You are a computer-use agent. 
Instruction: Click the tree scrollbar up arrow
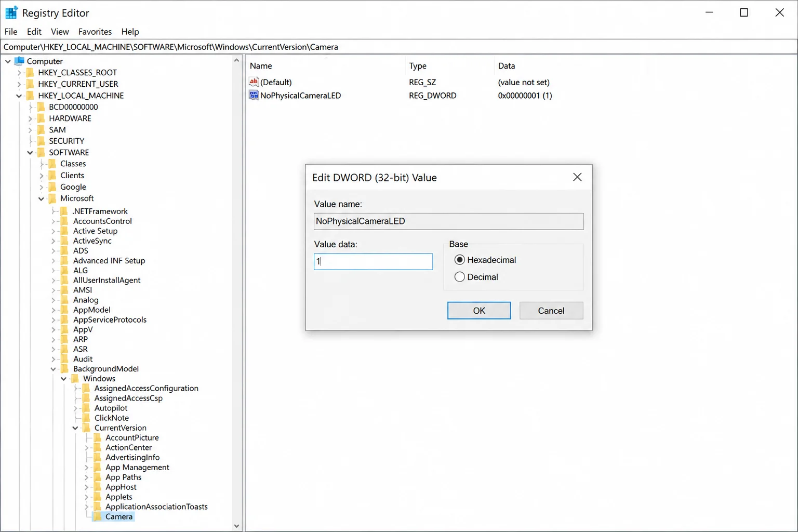pos(237,60)
